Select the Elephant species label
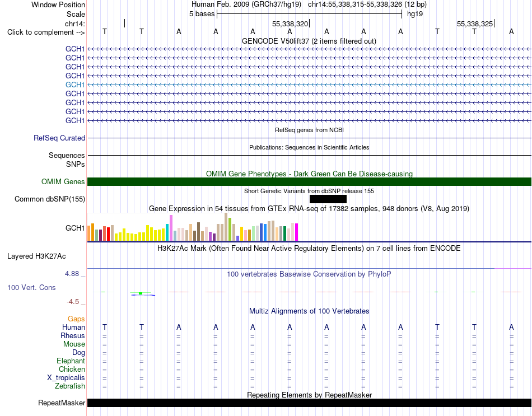Screen dimensions: 532x416 click(71, 361)
